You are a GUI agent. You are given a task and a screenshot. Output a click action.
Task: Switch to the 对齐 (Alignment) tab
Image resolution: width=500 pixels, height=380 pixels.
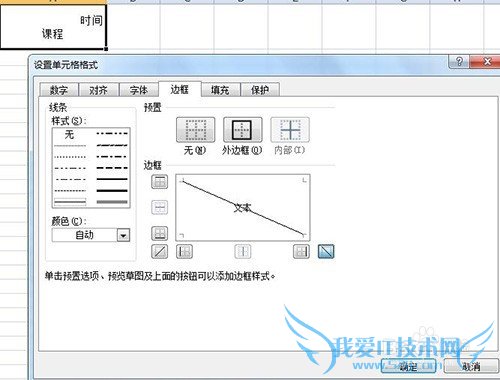point(98,90)
